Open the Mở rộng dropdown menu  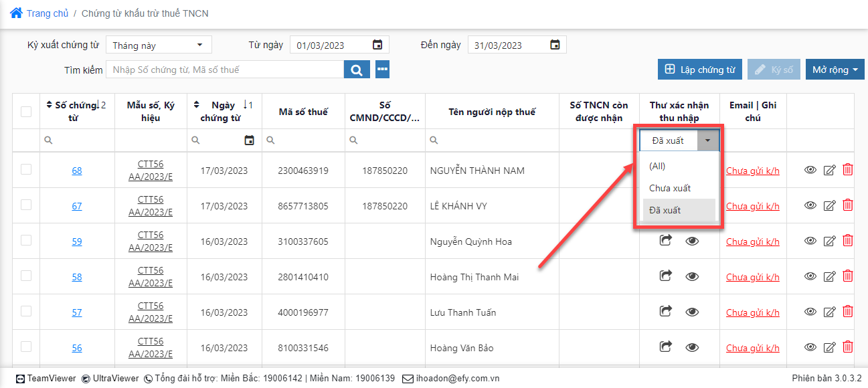click(x=835, y=70)
